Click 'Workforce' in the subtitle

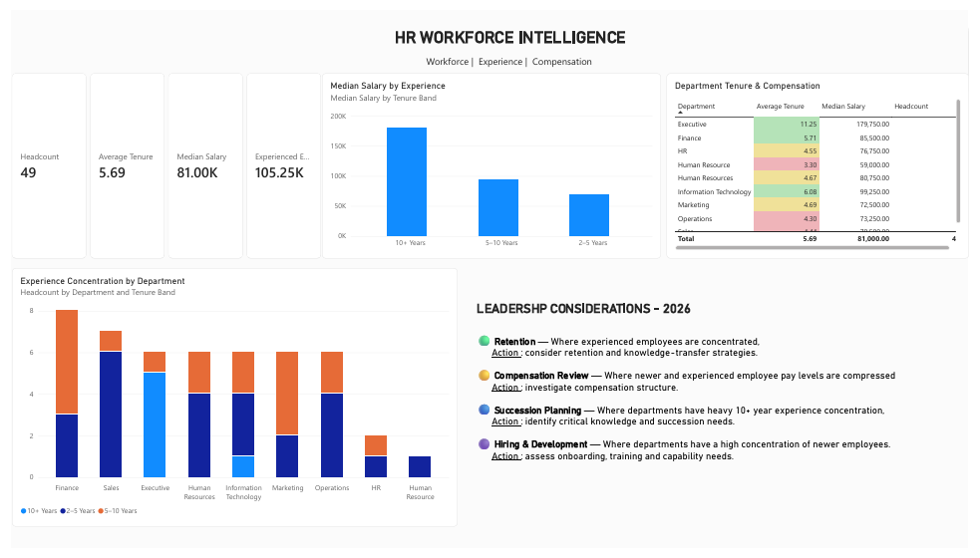pos(447,62)
